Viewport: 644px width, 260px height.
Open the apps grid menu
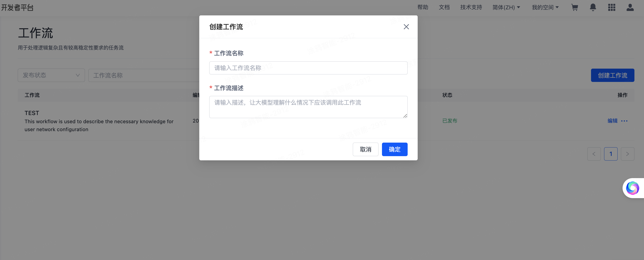[x=612, y=7]
